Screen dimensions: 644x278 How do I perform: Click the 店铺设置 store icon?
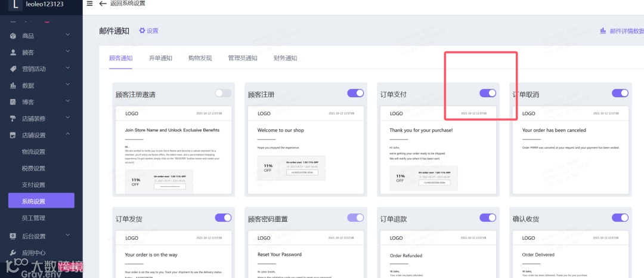[x=13, y=135]
